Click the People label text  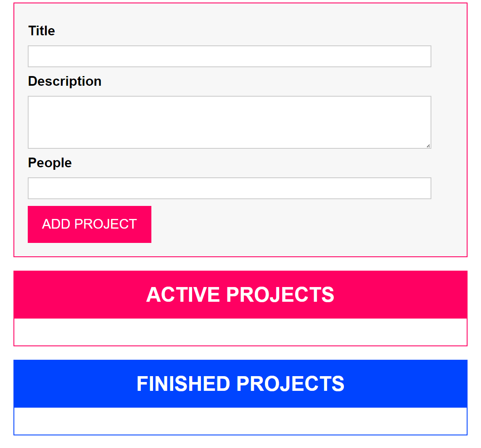(50, 163)
